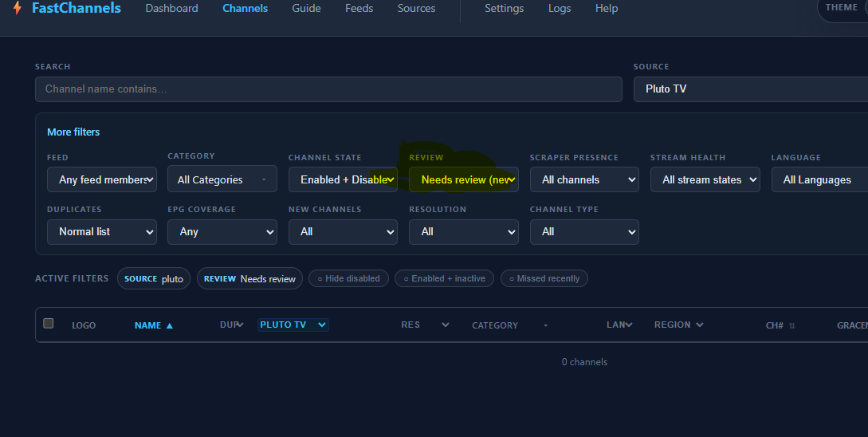This screenshot has width=868, height=437.
Task: Click the More filters link
Action: pyautogui.click(x=73, y=132)
